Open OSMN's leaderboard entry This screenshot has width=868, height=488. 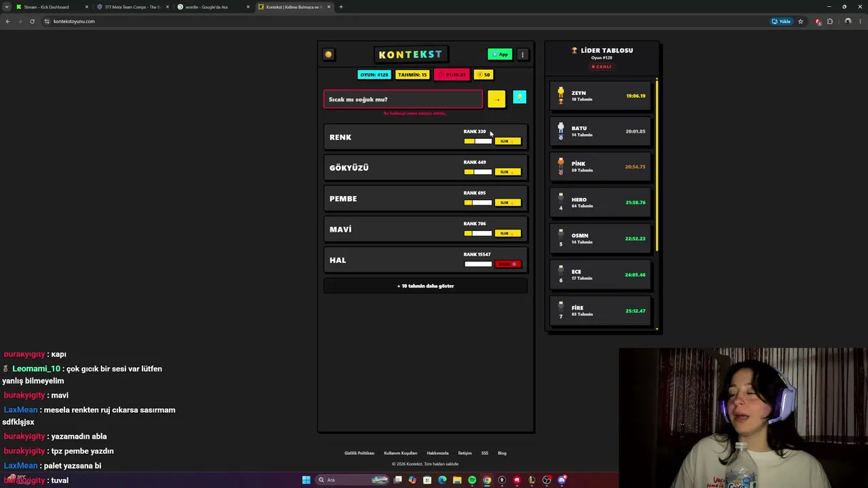[x=601, y=239]
